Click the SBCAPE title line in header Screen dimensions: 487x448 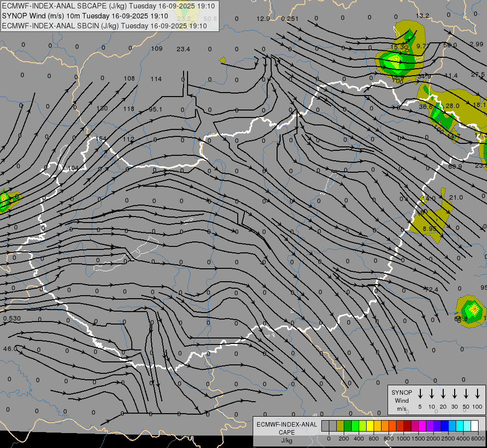click(108, 6)
